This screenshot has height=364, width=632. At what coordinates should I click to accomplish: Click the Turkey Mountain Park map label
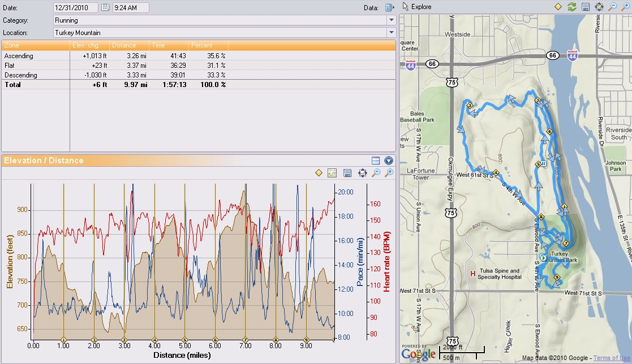559,257
